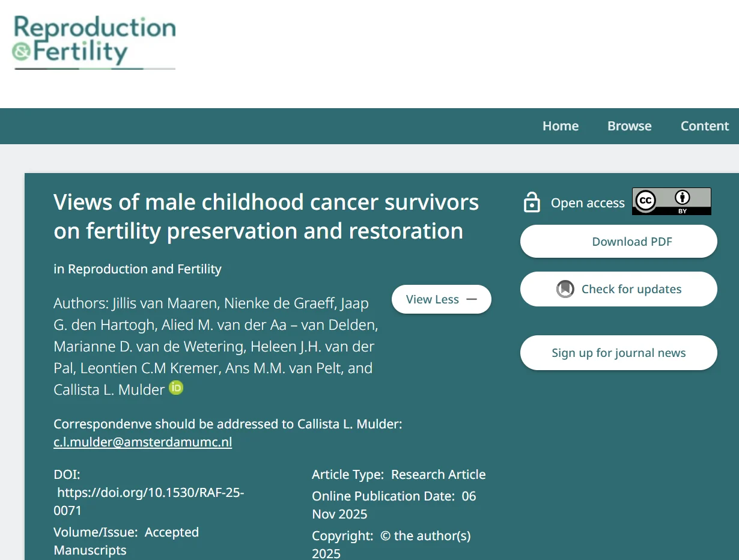Open the Creative Commons BY license badge
739x560 pixels.
point(671,201)
